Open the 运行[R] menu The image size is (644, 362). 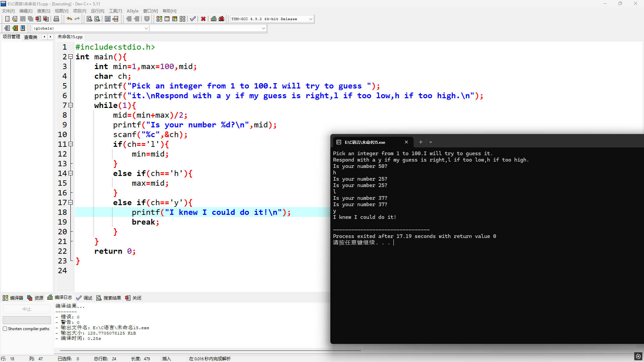(x=97, y=11)
